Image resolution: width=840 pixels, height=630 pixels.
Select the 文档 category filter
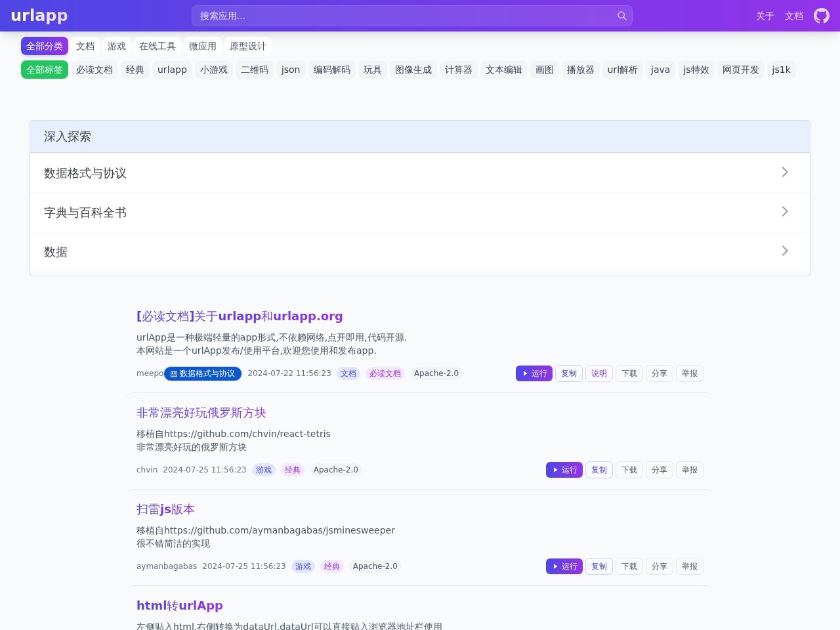click(x=85, y=46)
